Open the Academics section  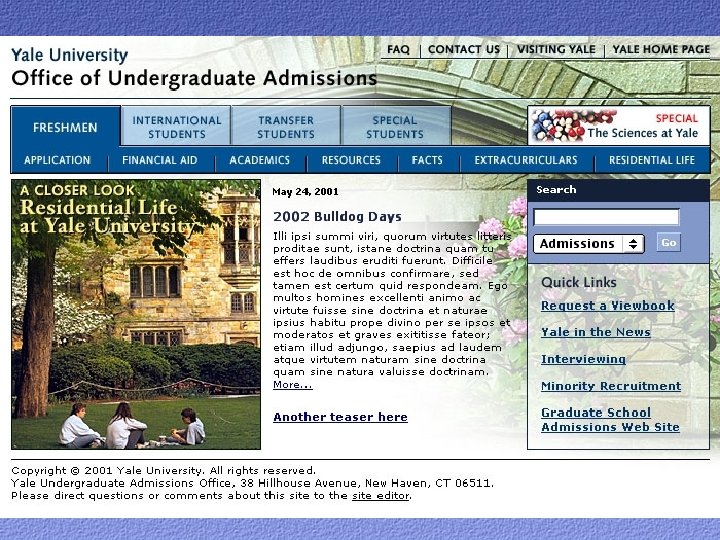(259, 160)
